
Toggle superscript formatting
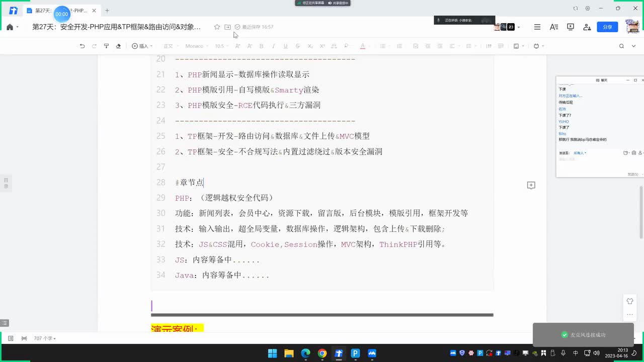click(x=322, y=46)
